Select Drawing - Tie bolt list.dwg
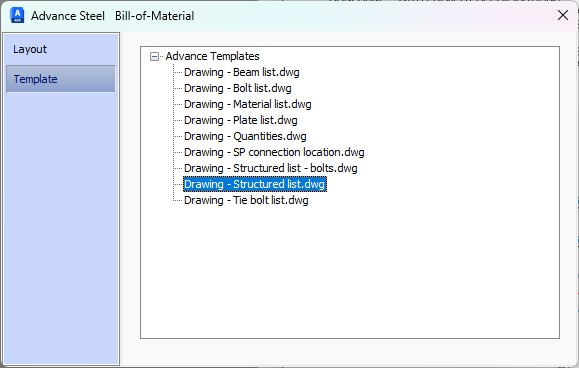Screen dimensions: 579x368 point(246,200)
